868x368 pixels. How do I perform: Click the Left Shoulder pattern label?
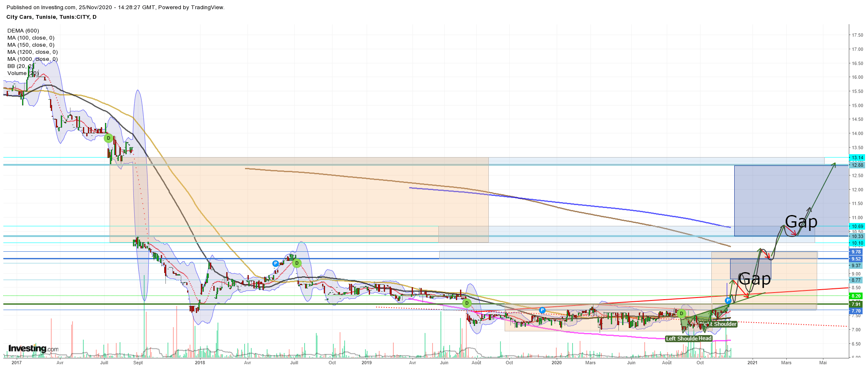[682, 338]
